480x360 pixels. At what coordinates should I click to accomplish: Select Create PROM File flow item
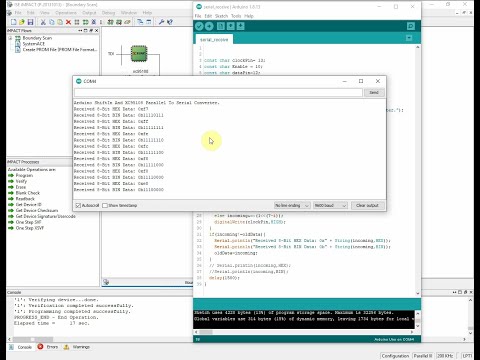pyautogui.click(x=60, y=49)
